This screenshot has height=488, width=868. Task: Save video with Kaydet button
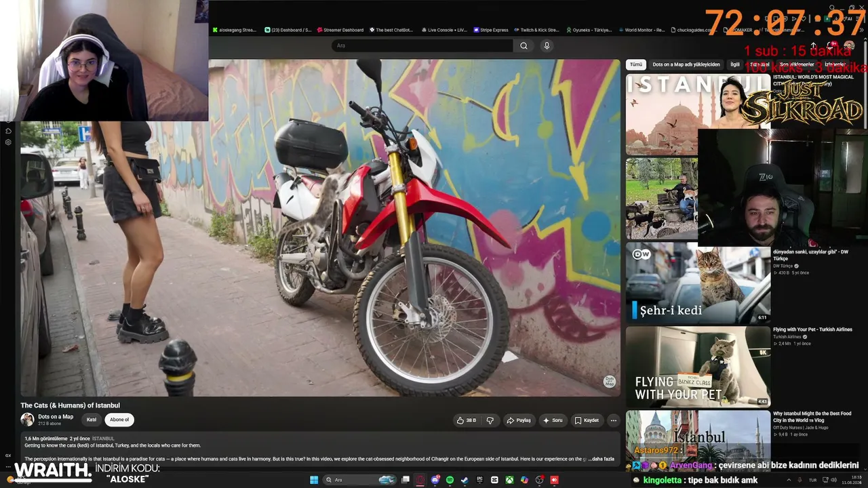tap(587, 420)
